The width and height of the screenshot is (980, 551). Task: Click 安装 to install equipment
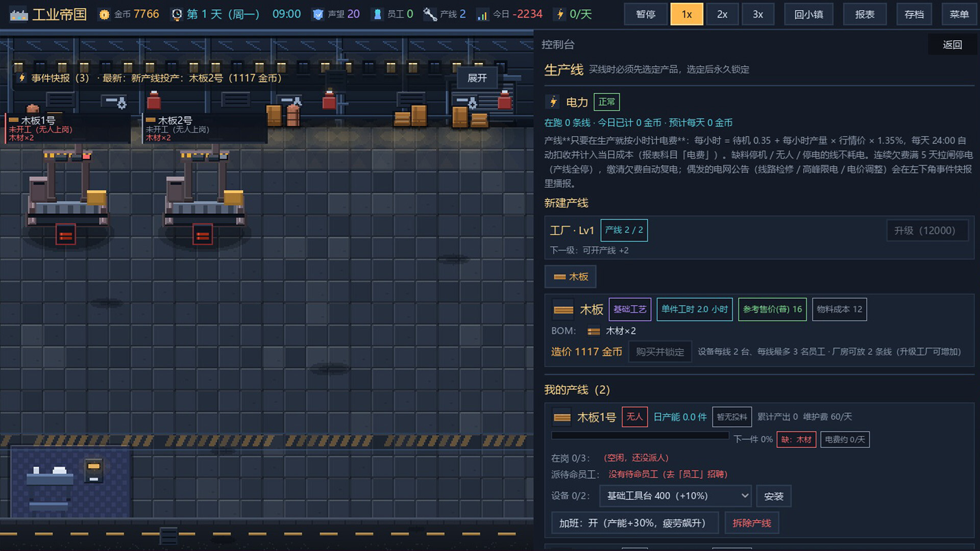(x=774, y=496)
